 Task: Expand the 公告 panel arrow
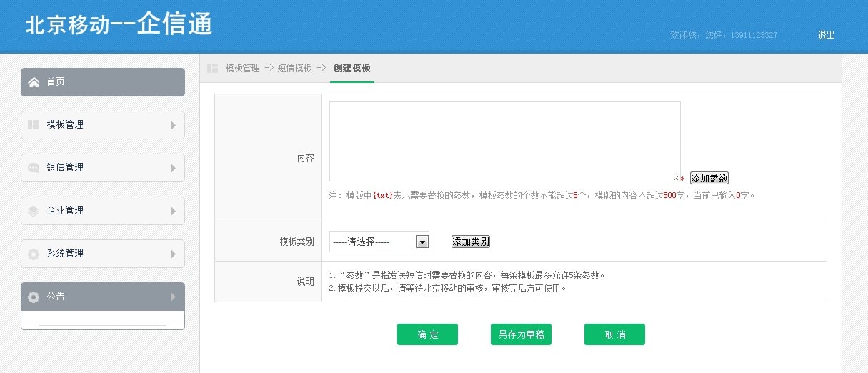click(x=174, y=297)
